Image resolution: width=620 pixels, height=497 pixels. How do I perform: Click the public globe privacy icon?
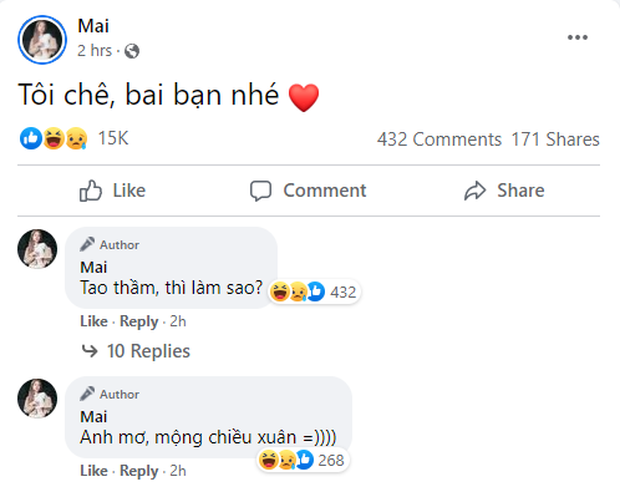coord(133,50)
